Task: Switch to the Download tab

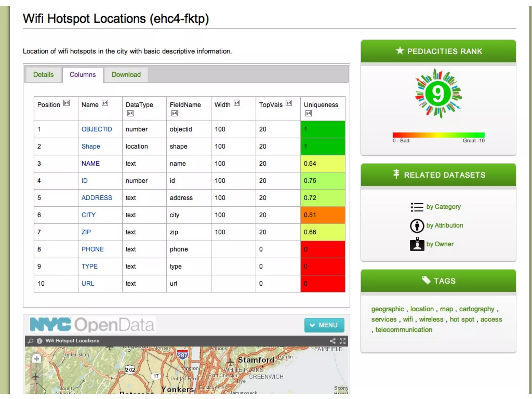Action: tap(126, 75)
